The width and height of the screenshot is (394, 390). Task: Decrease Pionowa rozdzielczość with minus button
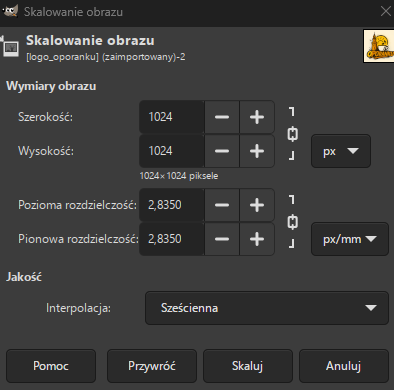point(222,239)
